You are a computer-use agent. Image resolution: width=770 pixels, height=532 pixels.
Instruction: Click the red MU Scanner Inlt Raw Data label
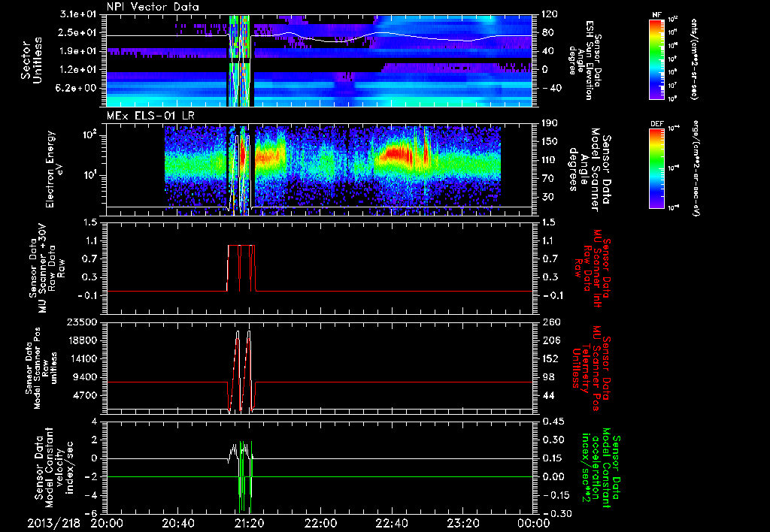point(591,268)
